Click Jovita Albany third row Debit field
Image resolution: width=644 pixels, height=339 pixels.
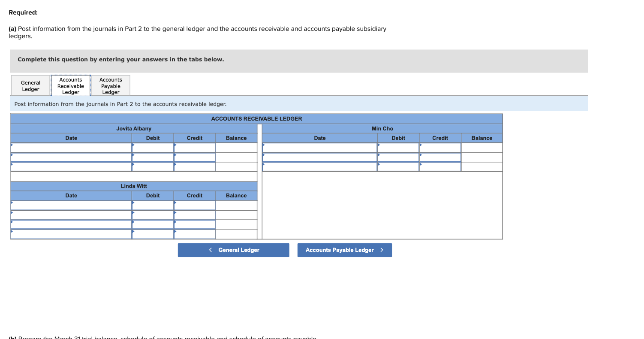(x=153, y=167)
